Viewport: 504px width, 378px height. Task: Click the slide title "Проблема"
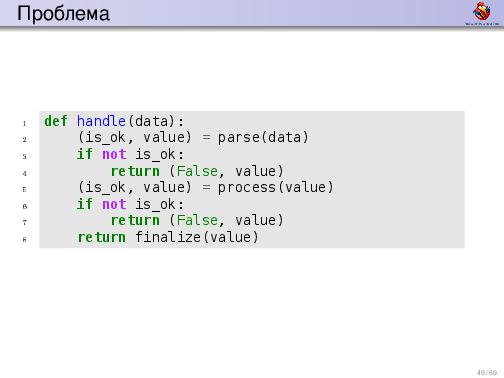pos(63,14)
